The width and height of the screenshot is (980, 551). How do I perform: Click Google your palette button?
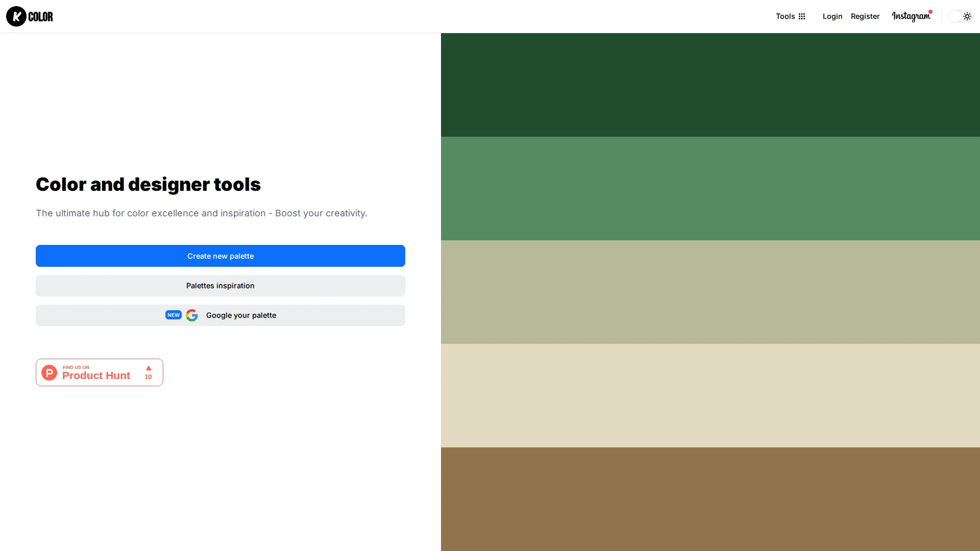coord(241,315)
